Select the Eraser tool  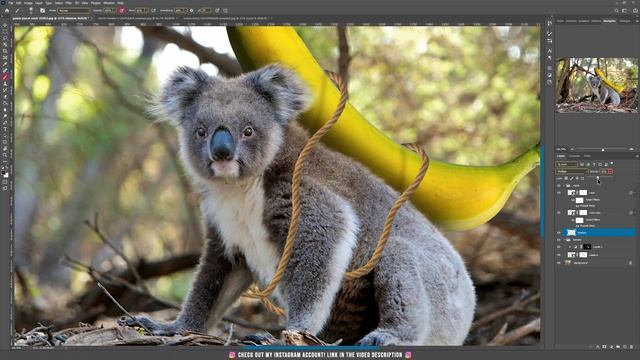5,97
